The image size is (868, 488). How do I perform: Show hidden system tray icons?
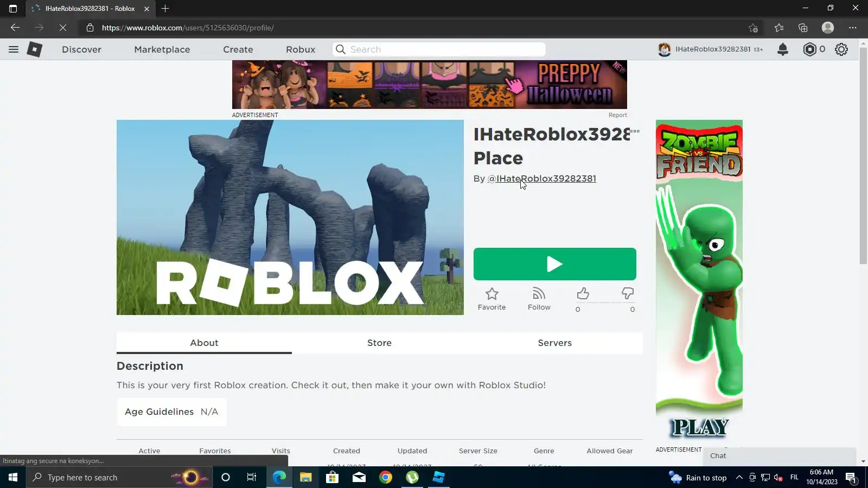[739, 477]
